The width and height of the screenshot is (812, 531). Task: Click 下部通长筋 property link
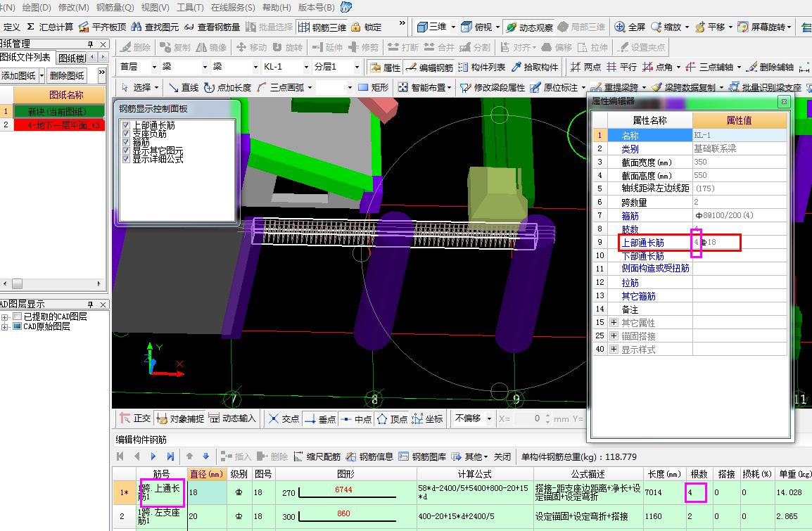642,256
